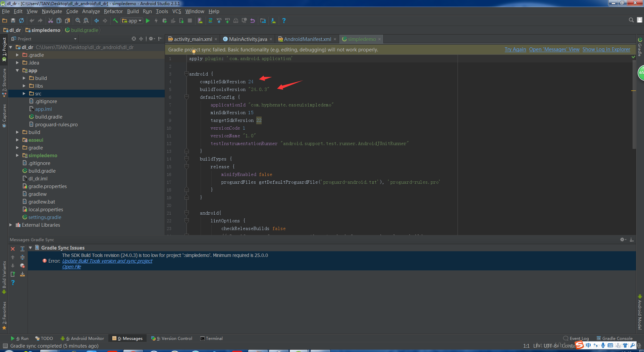Click the Stop square icon
This screenshot has width=644, height=352.
pyautogui.click(x=190, y=20)
